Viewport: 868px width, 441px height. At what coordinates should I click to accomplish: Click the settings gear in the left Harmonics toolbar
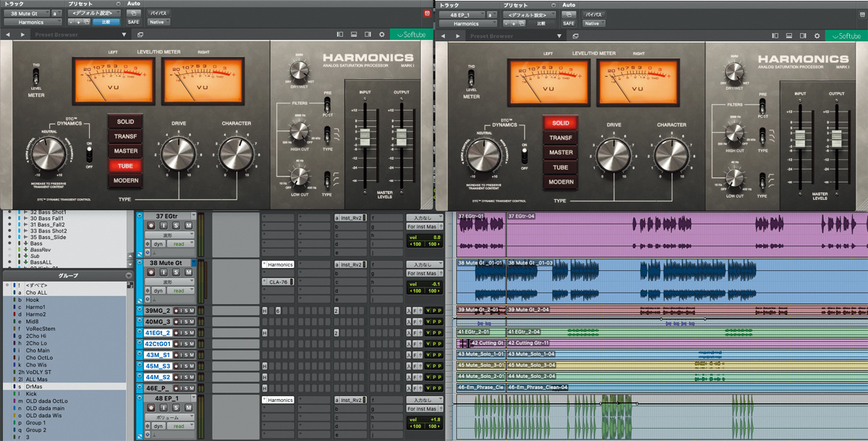tap(382, 35)
